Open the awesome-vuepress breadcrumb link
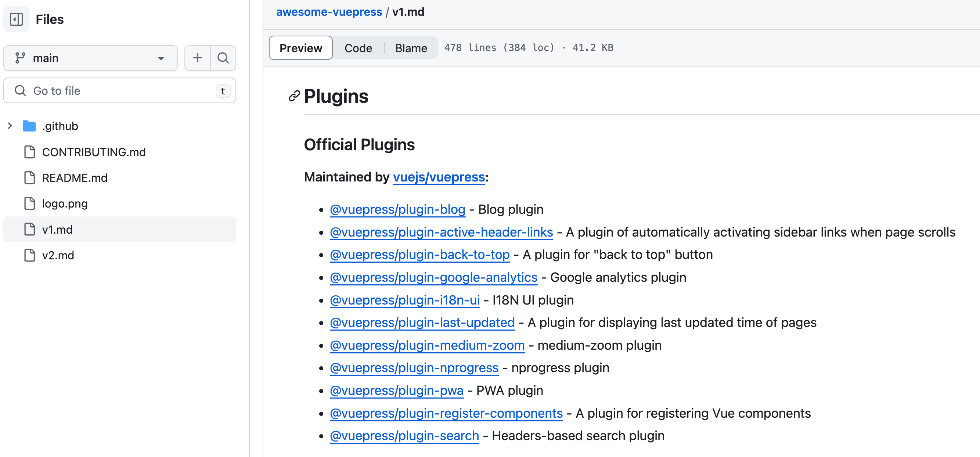This screenshot has width=980, height=457. (329, 12)
